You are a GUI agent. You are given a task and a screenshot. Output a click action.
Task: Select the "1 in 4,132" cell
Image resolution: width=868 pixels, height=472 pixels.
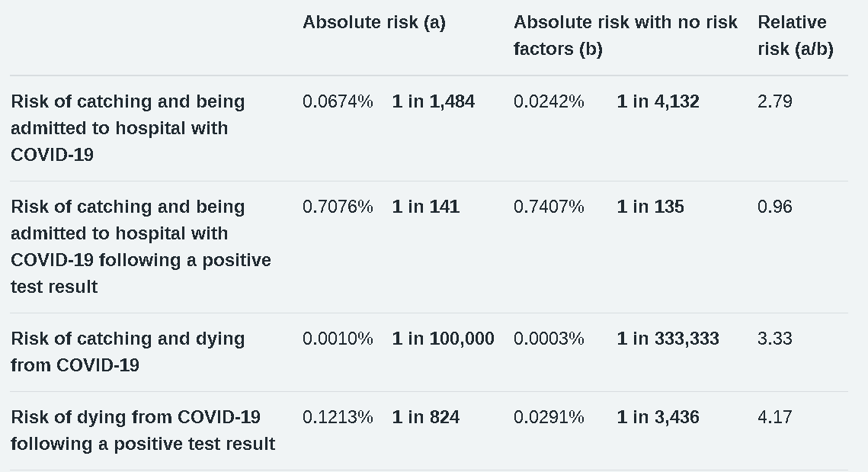tap(658, 101)
